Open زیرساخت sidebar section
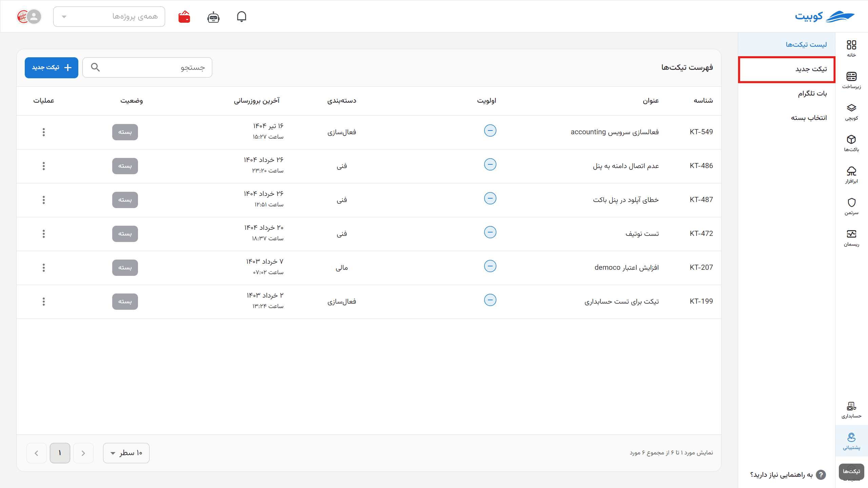The width and height of the screenshot is (868, 488). (851, 80)
